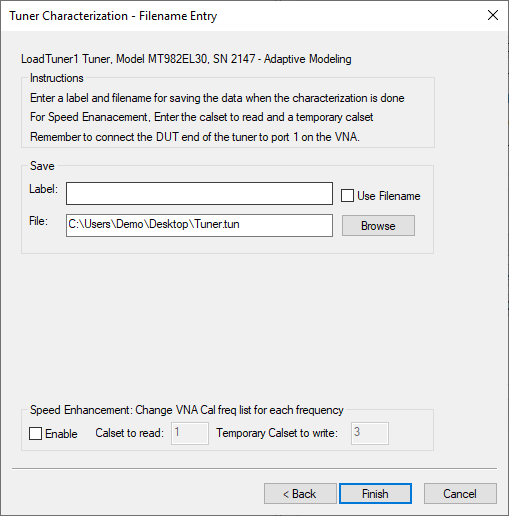Viewport: 509px width, 516px height.
Task: Close the Tuner Characterization dialog
Action: pos(493,15)
